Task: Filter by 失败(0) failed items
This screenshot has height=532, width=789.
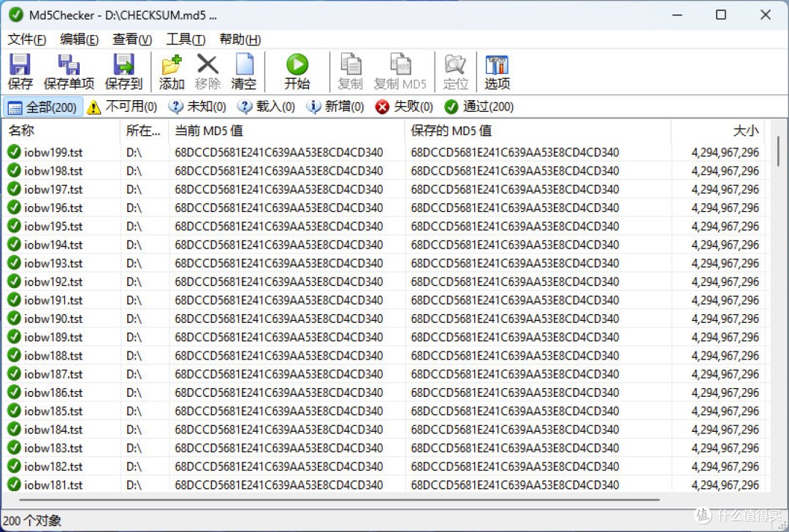Action: (x=404, y=107)
